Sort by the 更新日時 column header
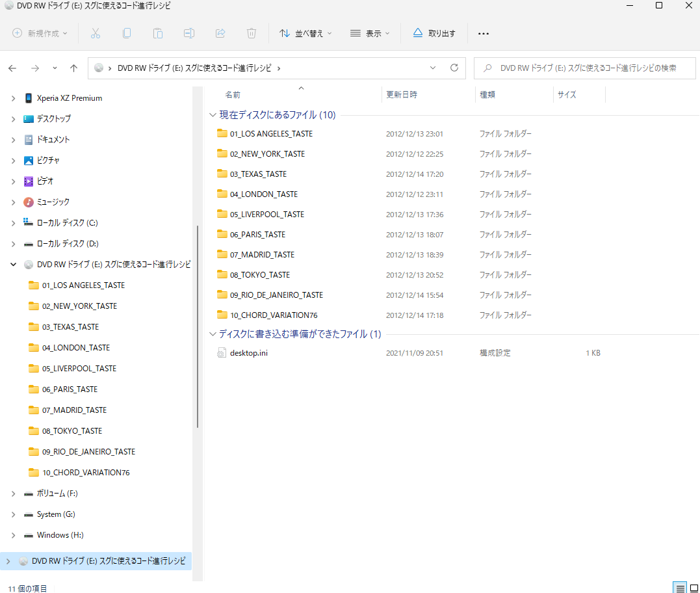The width and height of the screenshot is (700, 593). coord(402,94)
